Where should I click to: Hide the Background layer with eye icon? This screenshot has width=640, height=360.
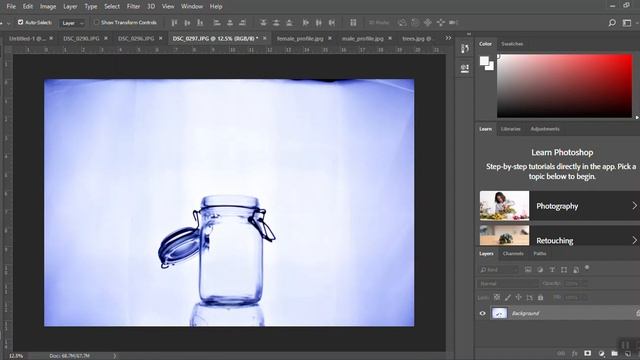[x=482, y=313]
